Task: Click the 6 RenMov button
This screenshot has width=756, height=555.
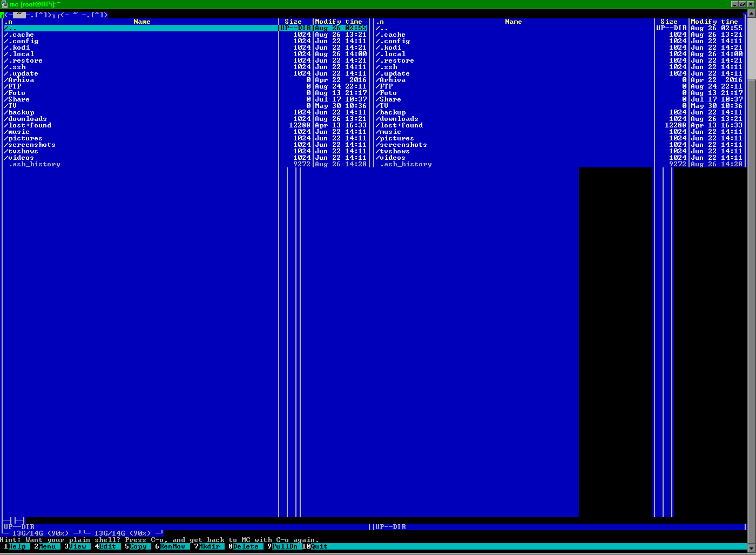Action: click(172, 546)
